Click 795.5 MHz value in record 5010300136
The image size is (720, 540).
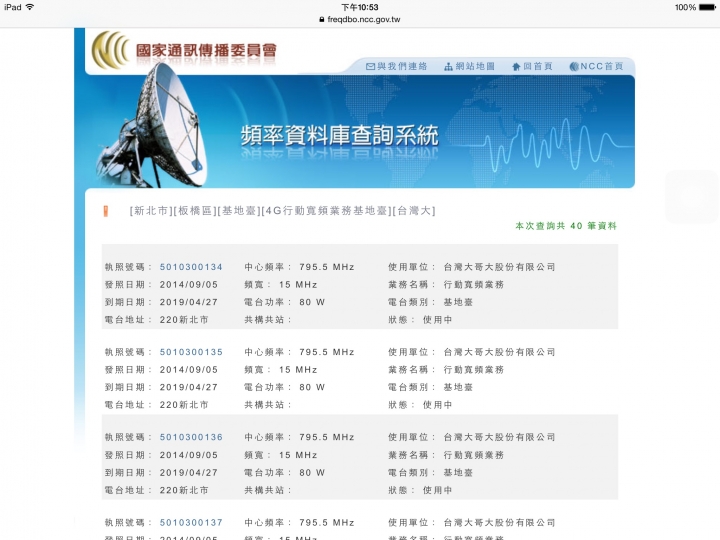(x=326, y=437)
